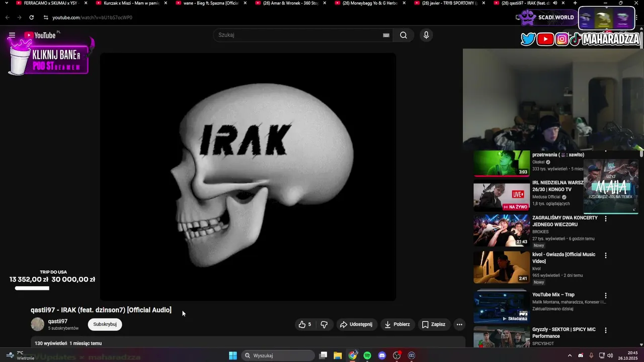This screenshot has height=362, width=644.
Task: Open ZAGRALIŚMY DWA KONCERTY video title
Action: pyautogui.click(x=565, y=221)
